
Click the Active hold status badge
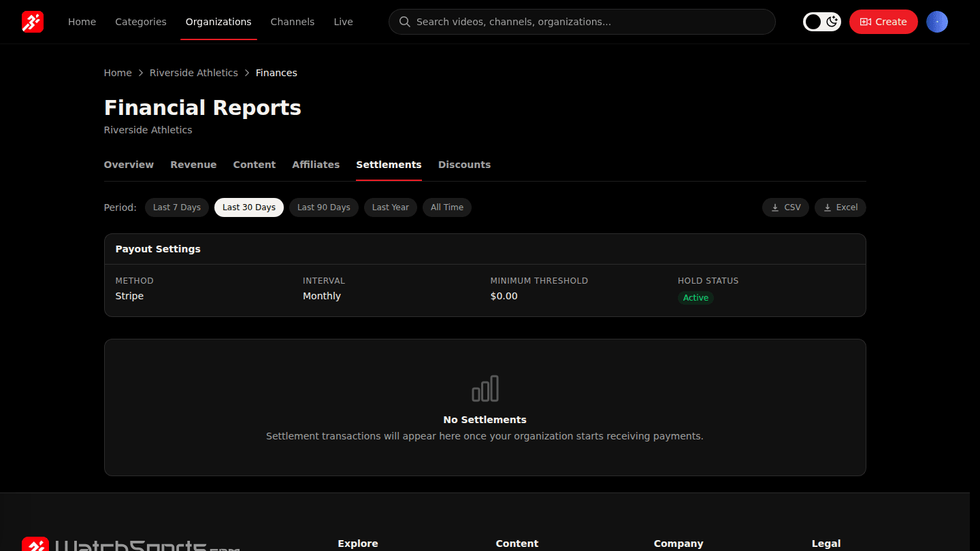pos(696,298)
